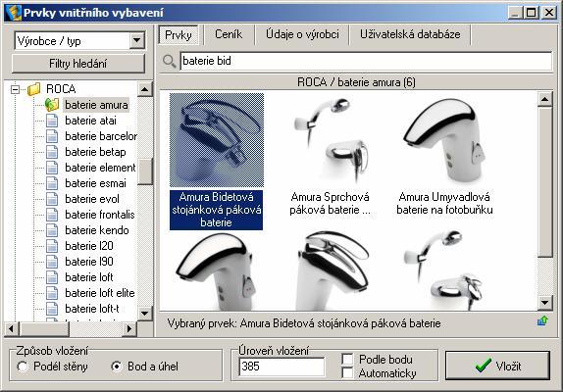
Task: Select baterie kendo tree item
Action: [x=97, y=230]
